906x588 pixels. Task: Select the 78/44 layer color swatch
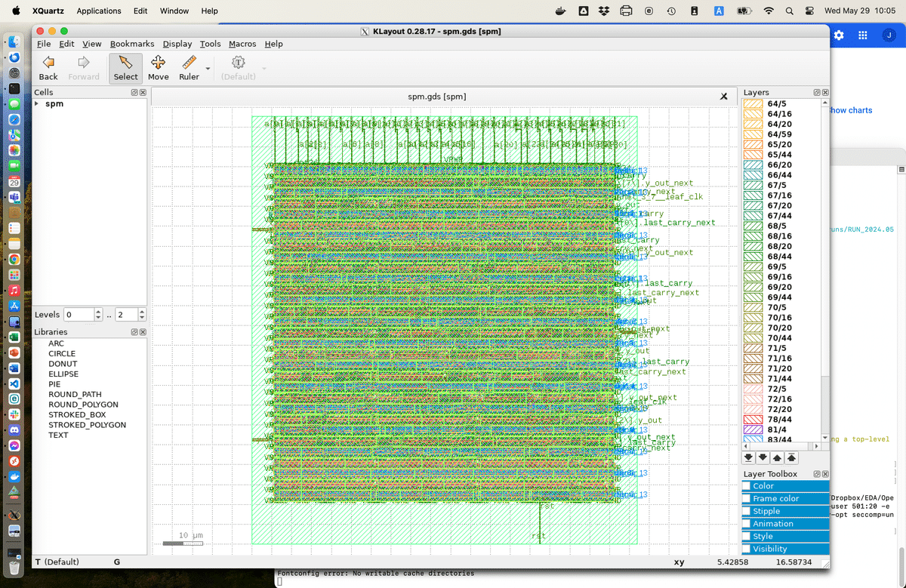[753, 419]
